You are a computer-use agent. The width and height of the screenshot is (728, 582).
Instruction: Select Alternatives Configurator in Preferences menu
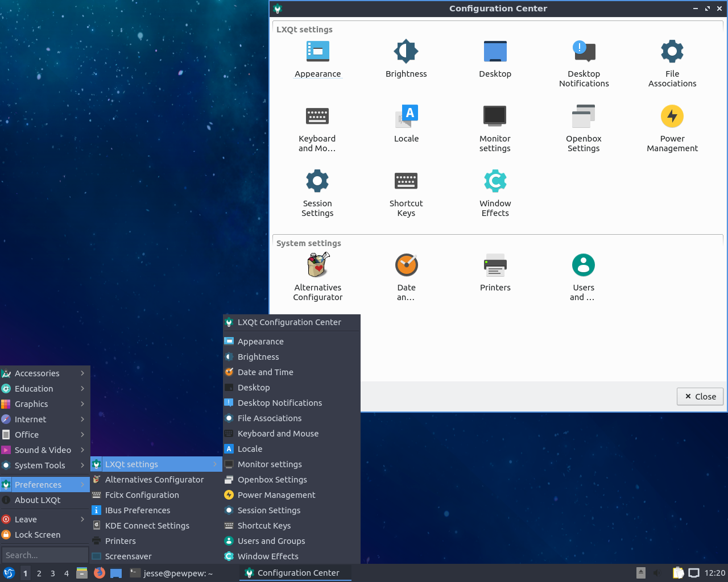tap(156, 480)
